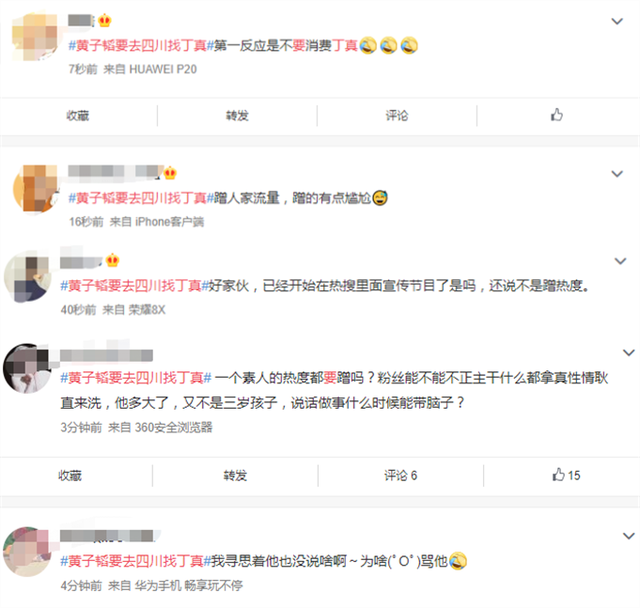Expand options chevron on the first post
The height and width of the screenshot is (608, 640).
pyautogui.click(x=617, y=21)
